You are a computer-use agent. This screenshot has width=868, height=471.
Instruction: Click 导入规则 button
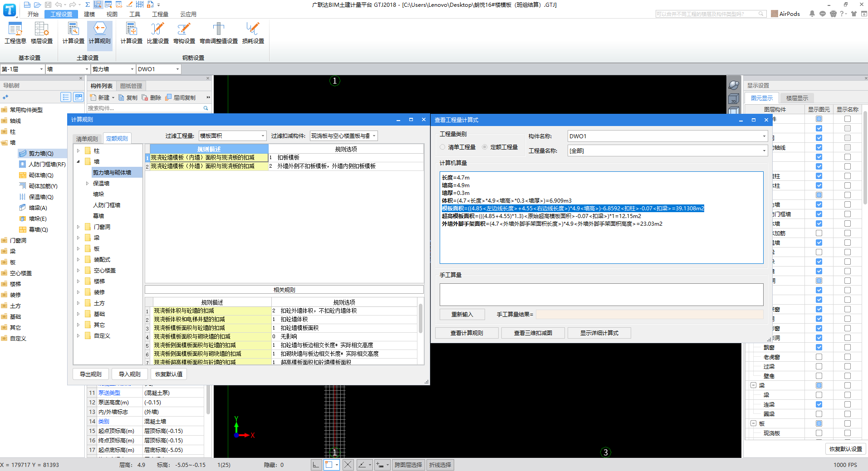coord(130,374)
